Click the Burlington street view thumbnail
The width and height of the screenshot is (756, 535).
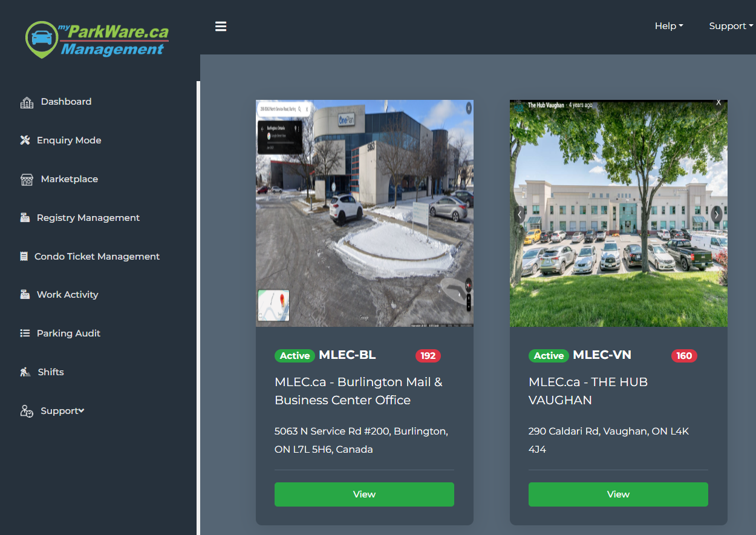[x=365, y=214]
